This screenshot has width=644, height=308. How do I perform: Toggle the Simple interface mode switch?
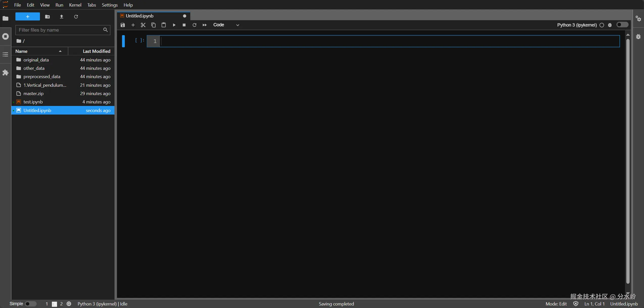coord(31,304)
